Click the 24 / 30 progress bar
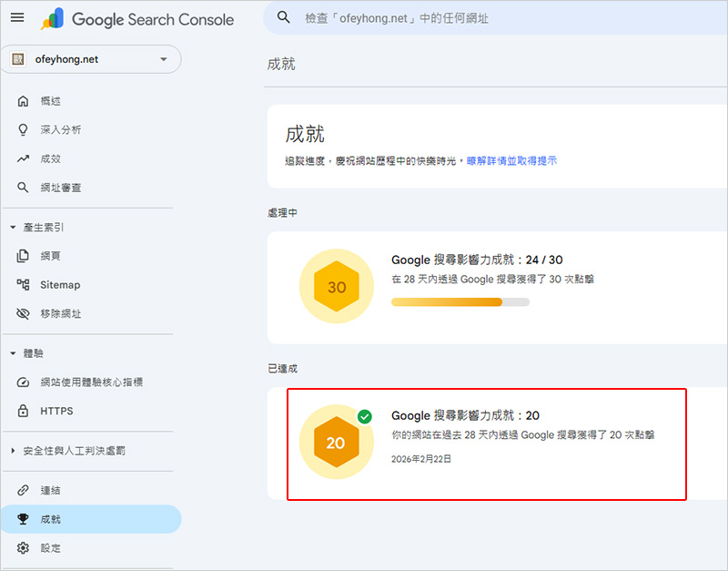 (460, 301)
